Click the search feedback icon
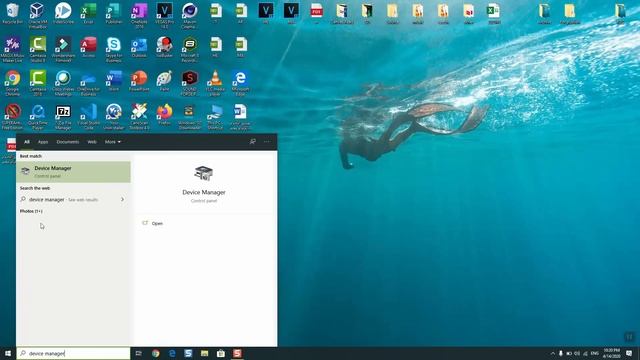Screen dimensions: 640x360 (x=253, y=142)
